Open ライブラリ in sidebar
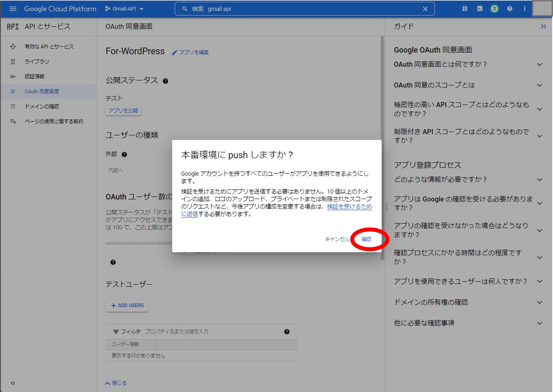The image size is (553, 392). pyautogui.click(x=37, y=61)
